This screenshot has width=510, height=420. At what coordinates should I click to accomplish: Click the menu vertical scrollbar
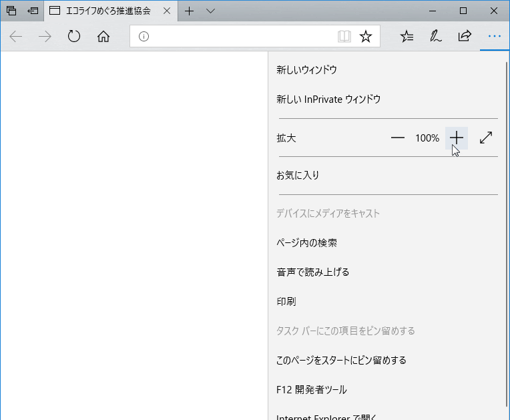pos(507,234)
